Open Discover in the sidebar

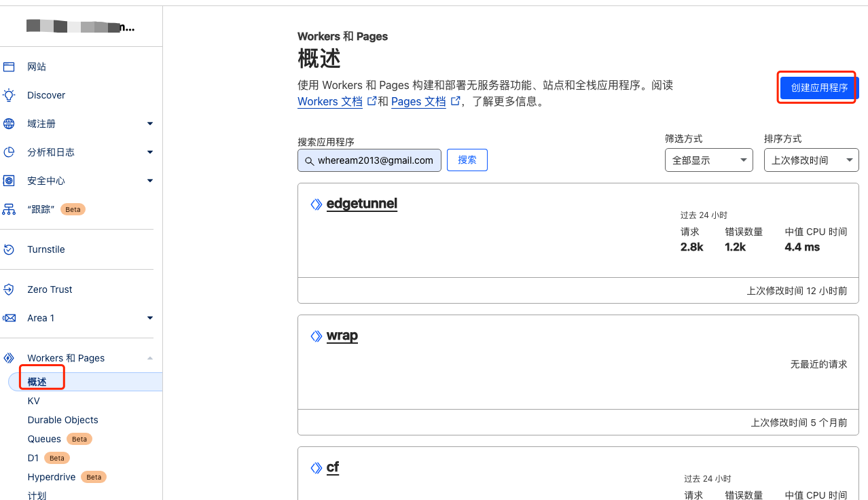tap(46, 95)
